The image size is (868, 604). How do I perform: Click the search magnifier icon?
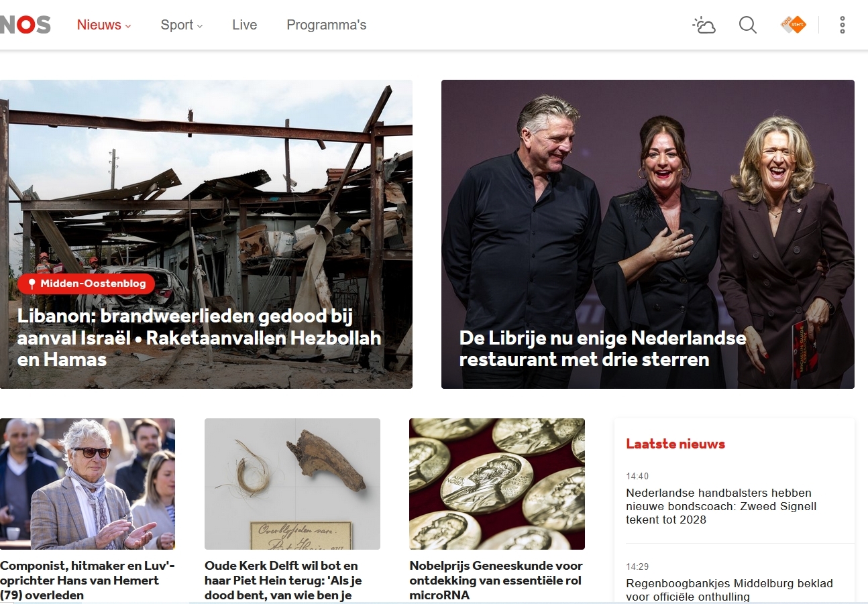point(748,25)
